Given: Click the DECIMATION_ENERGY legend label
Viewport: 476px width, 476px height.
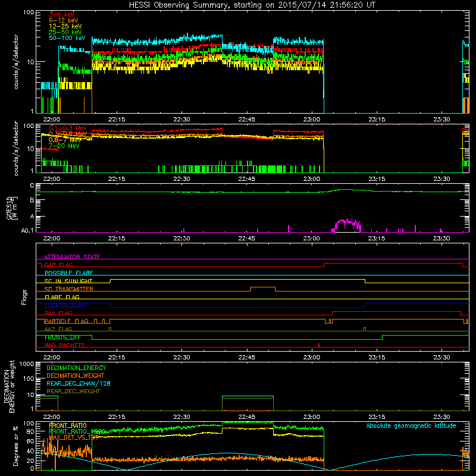Looking at the screenshot, I should coord(76,368).
